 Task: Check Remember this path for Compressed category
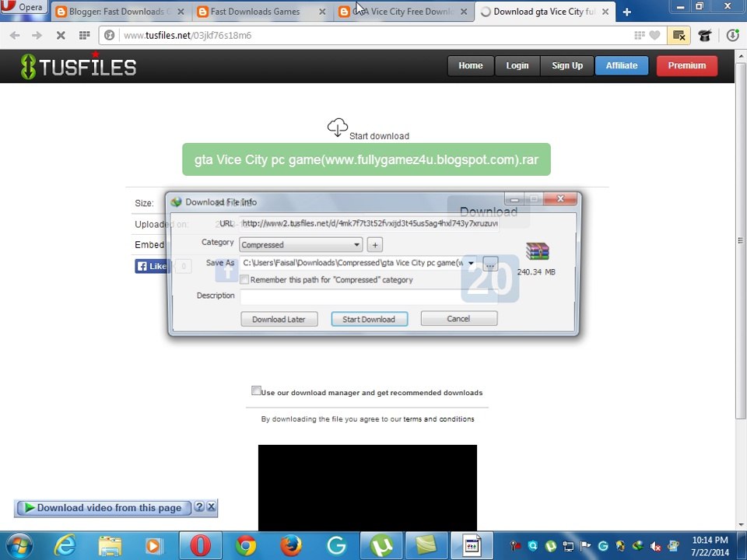coord(244,279)
